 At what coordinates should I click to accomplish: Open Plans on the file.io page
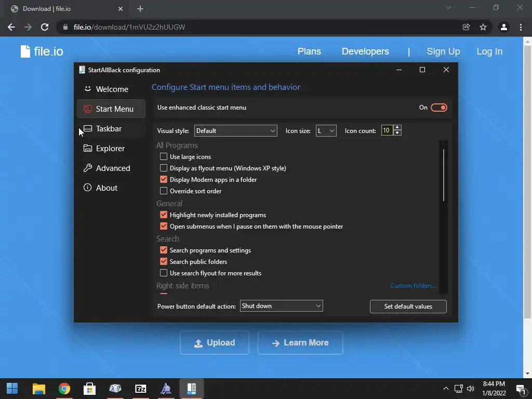309,51
